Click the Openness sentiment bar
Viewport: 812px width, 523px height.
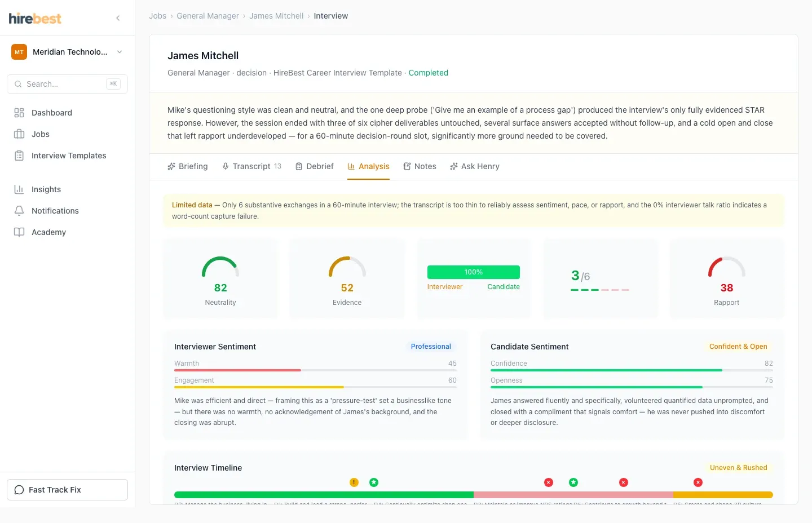coord(632,387)
